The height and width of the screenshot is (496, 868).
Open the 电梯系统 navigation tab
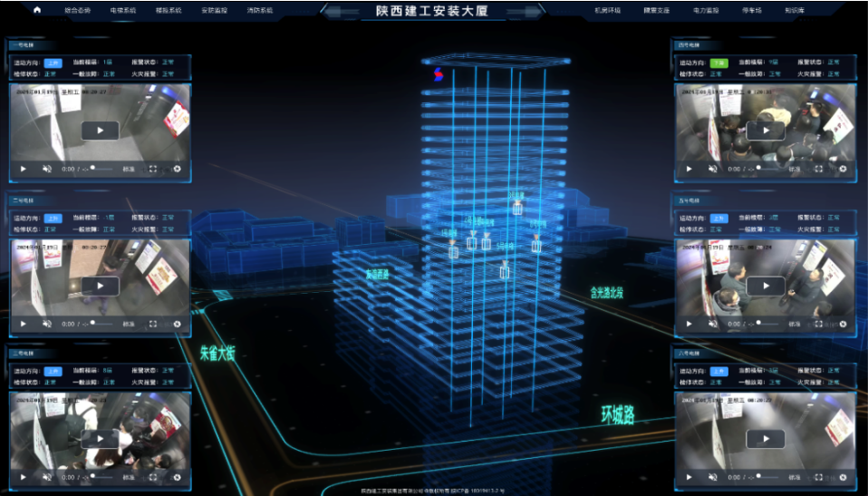point(123,11)
